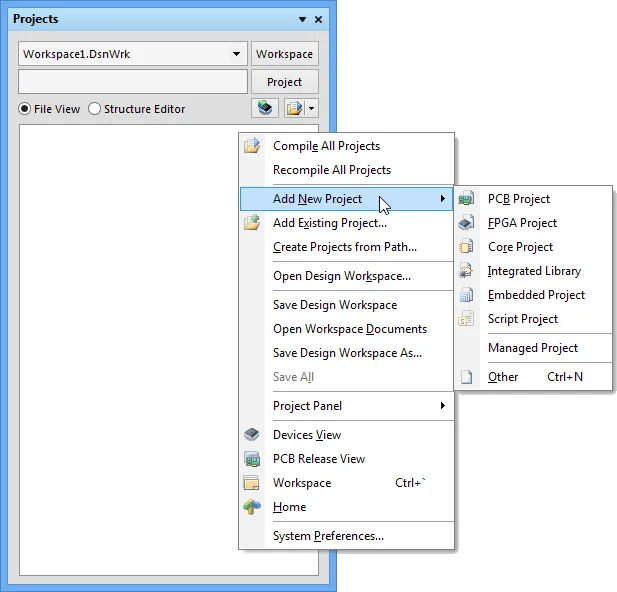Close the Projects panel

[318, 19]
